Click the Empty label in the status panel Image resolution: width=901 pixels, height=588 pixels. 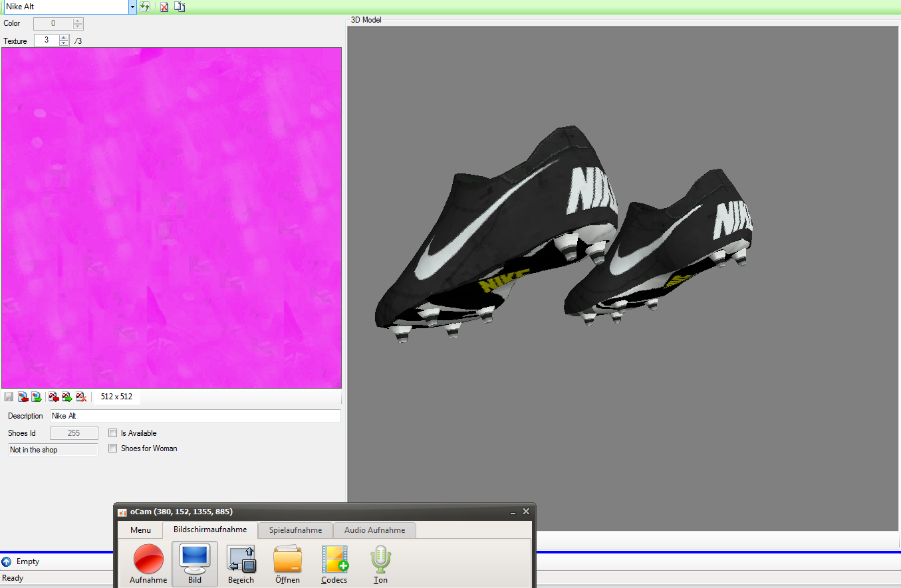coord(28,561)
